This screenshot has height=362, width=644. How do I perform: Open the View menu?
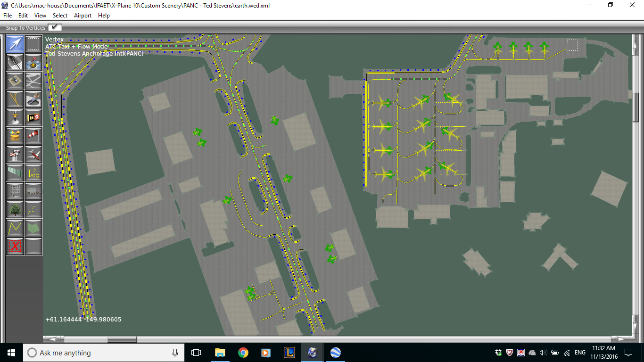coord(40,16)
